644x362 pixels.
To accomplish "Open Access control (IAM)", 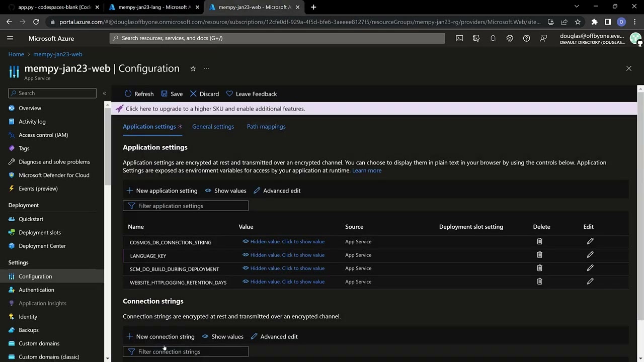I will tap(43, 135).
